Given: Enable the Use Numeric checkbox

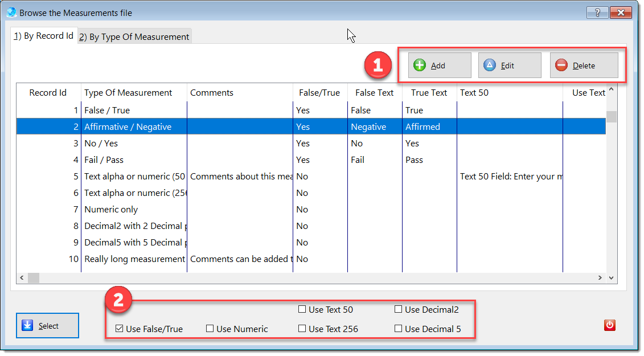Looking at the screenshot, I should [210, 329].
